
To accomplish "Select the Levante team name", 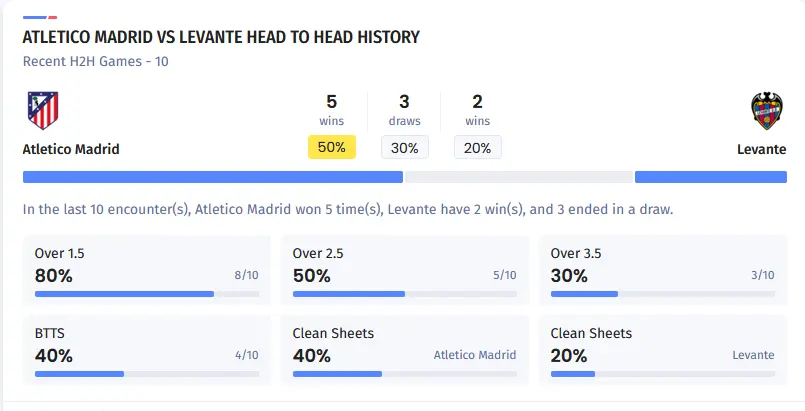I will (x=761, y=149).
